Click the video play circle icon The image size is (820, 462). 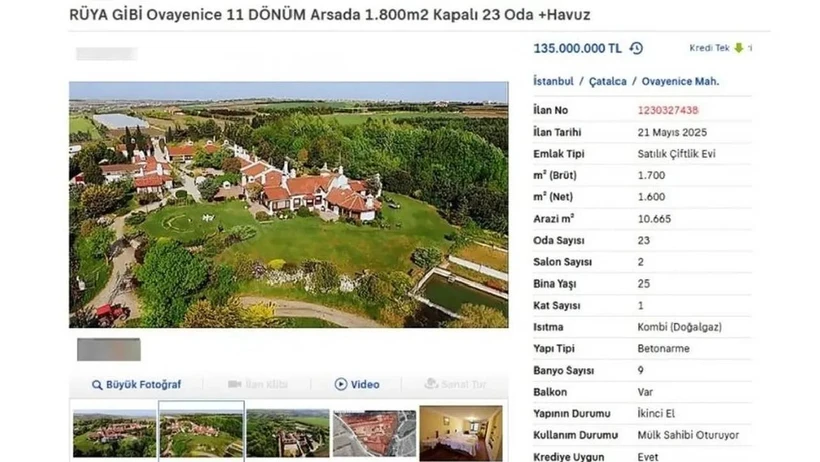(x=340, y=384)
